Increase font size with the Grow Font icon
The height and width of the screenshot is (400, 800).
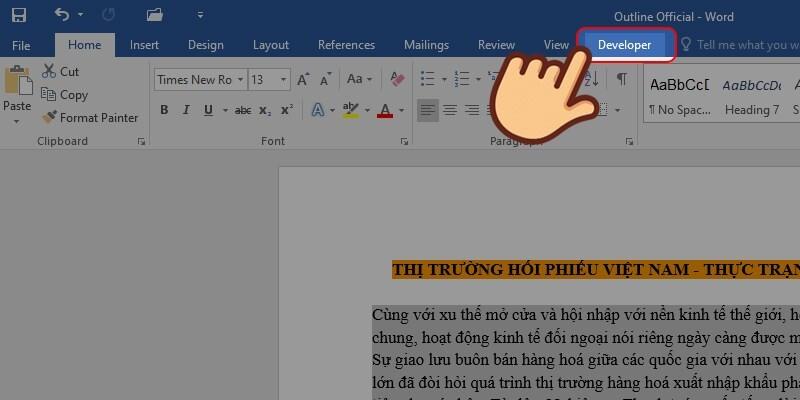303,80
